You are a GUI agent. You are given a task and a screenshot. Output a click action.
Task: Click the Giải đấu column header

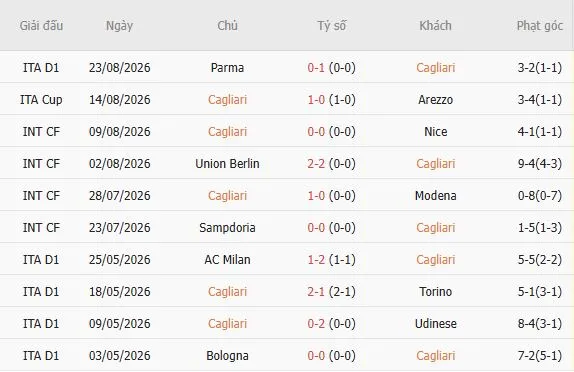pos(41,26)
